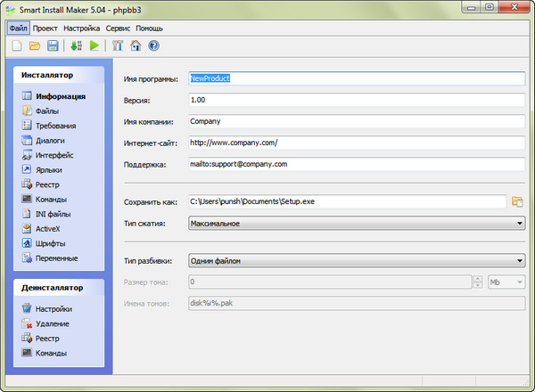Screen dimensions: 535x392
Task: Open the Ярлыки section in the sidebar
Action: (49, 169)
